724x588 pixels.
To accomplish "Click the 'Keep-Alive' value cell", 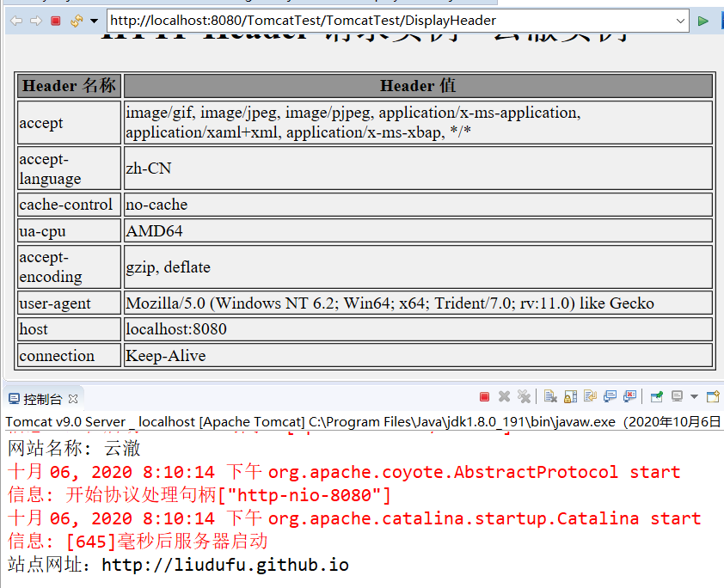I will pos(419,356).
